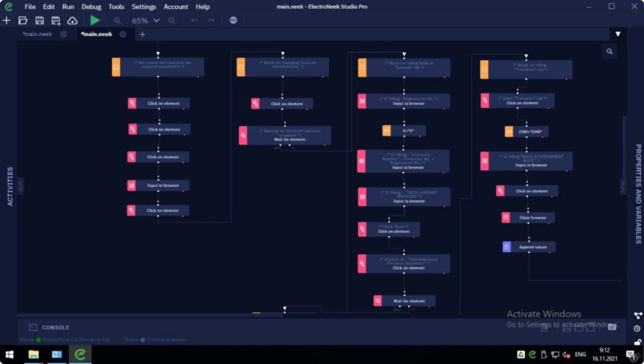Open the Windows Start menu
The height and width of the screenshot is (364, 644).
coord(9,355)
